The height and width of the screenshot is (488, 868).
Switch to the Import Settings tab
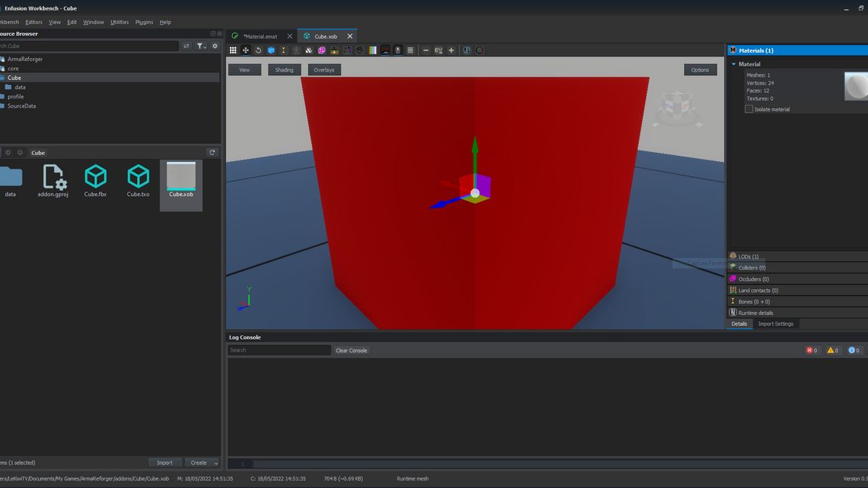(775, 324)
